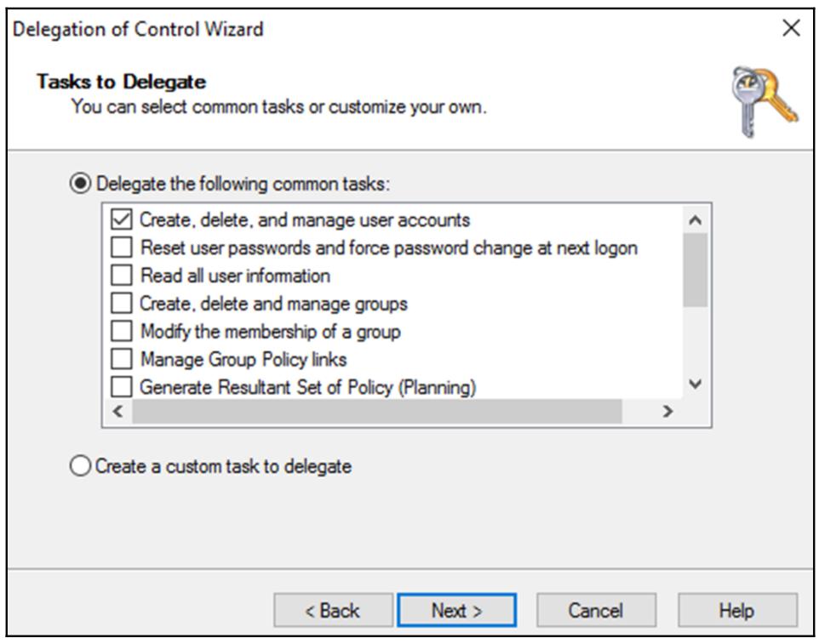
Task: Click the vertical scrollbar thumb in task list
Action: pyautogui.click(x=696, y=270)
